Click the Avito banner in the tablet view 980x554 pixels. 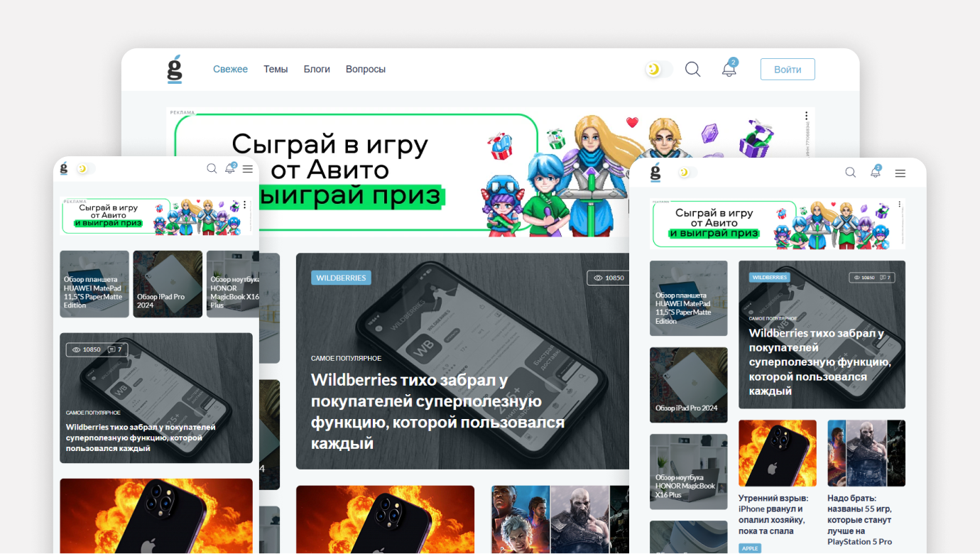[x=778, y=224]
